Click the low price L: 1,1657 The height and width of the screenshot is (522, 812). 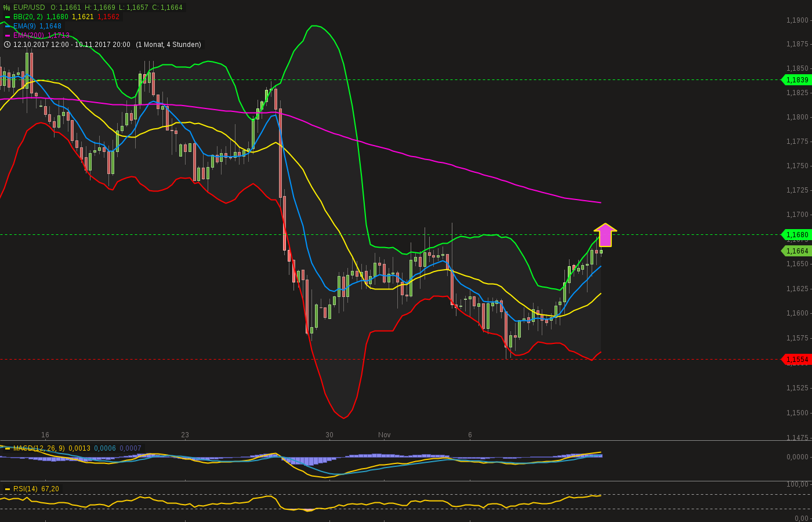[x=133, y=8]
